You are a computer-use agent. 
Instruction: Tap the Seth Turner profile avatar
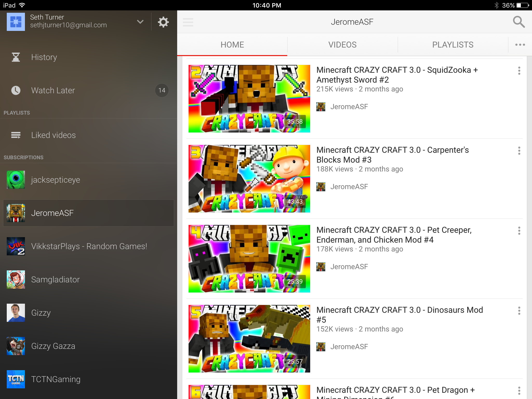16,22
